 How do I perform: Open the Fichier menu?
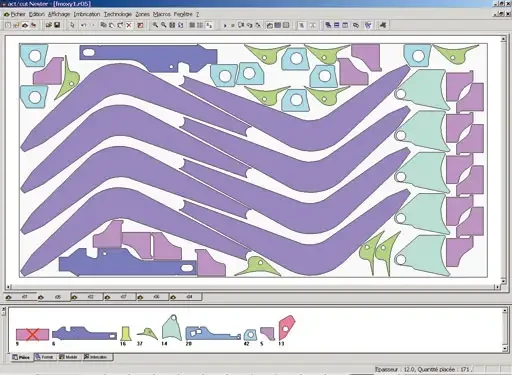pos(18,14)
